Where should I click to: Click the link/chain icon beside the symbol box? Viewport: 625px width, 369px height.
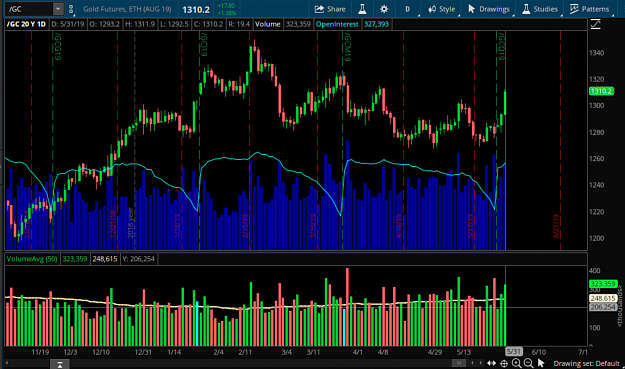(x=71, y=9)
